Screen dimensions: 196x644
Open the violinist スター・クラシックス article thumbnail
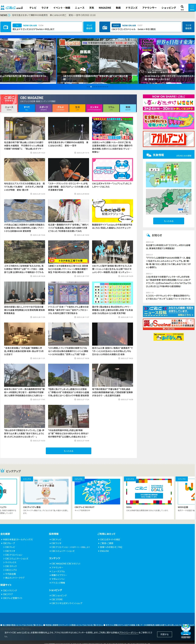click(x=68, y=169)
